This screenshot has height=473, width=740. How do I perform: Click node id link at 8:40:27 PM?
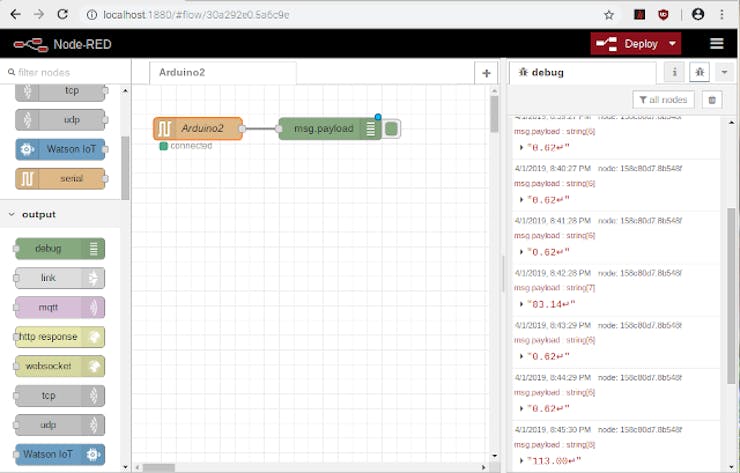pyautogui.click(x=640, y=168)
